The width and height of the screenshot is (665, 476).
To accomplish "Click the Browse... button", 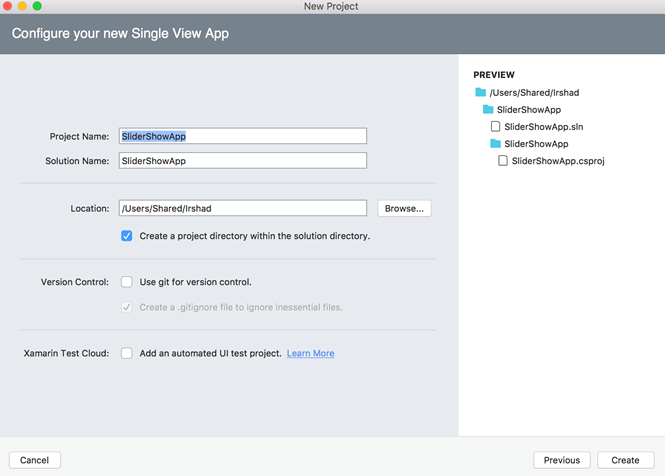I will click(404, 208).
